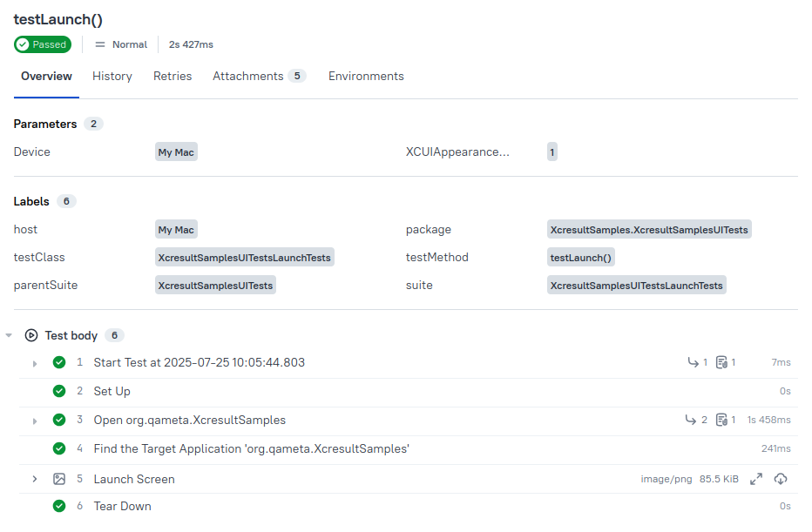Click the image/png file type text
Viewport: 812px width, 532px height.
(x=666, y=479)
